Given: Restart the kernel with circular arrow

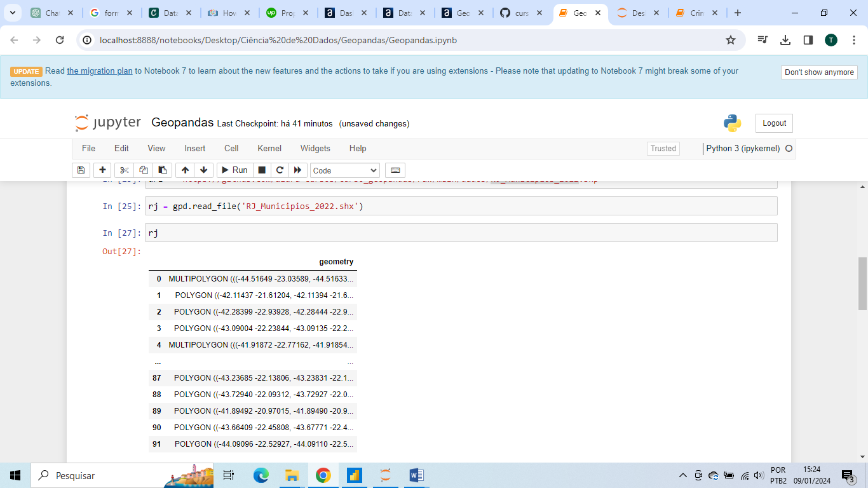Looking at the screenshot, I should coord(279,170).
